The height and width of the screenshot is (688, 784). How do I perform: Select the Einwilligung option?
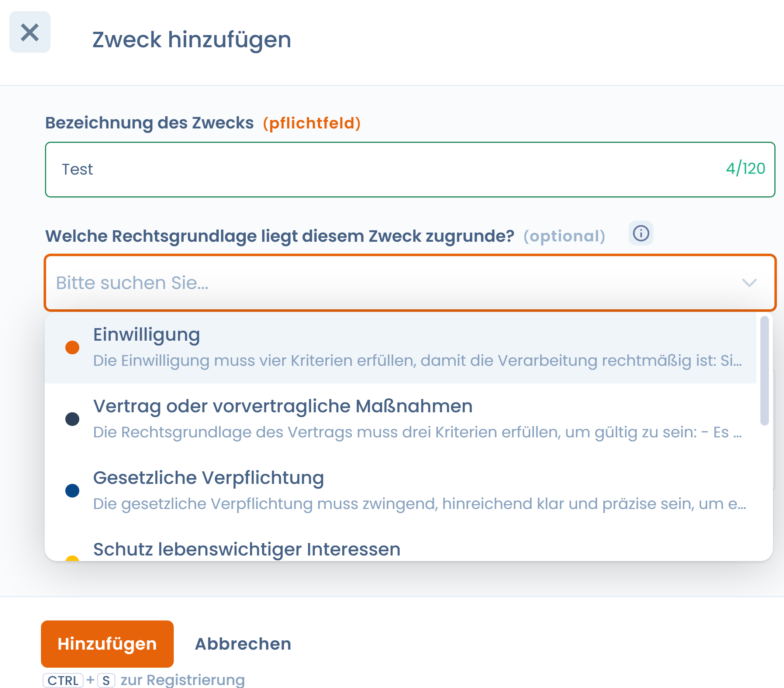400,347
